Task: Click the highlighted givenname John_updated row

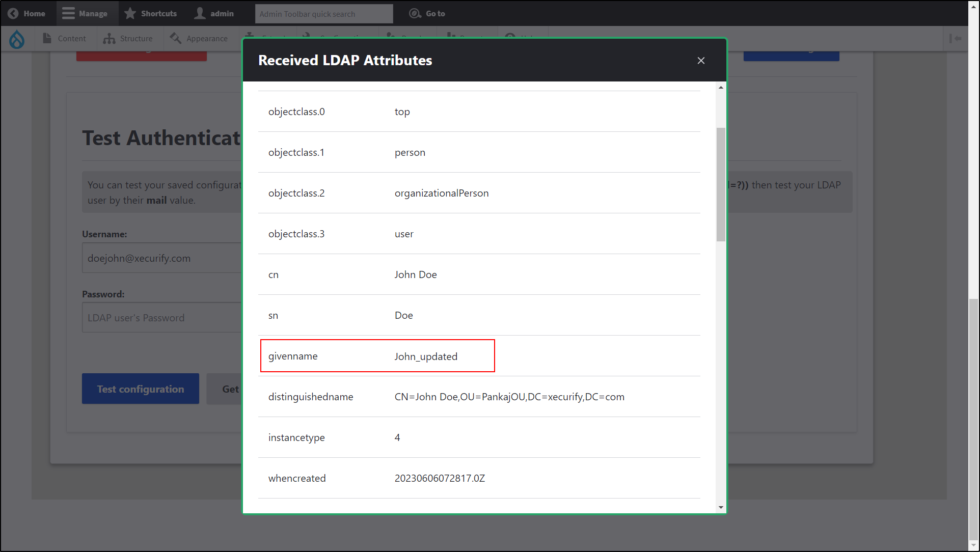Action: tap(377, 356)
